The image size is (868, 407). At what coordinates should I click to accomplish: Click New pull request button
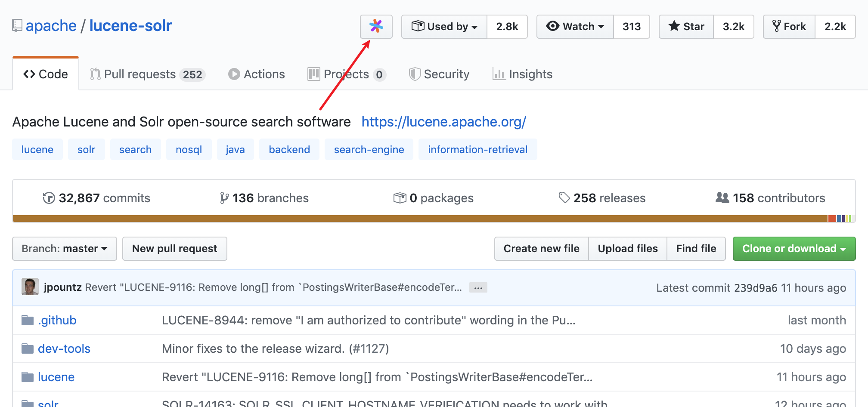pyautogui.click(x=175, y=249)
